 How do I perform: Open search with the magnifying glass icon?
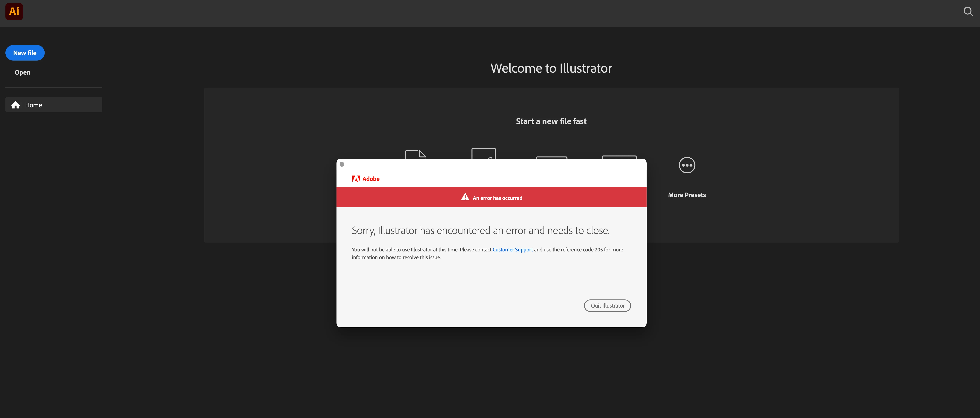coord(968,12)
